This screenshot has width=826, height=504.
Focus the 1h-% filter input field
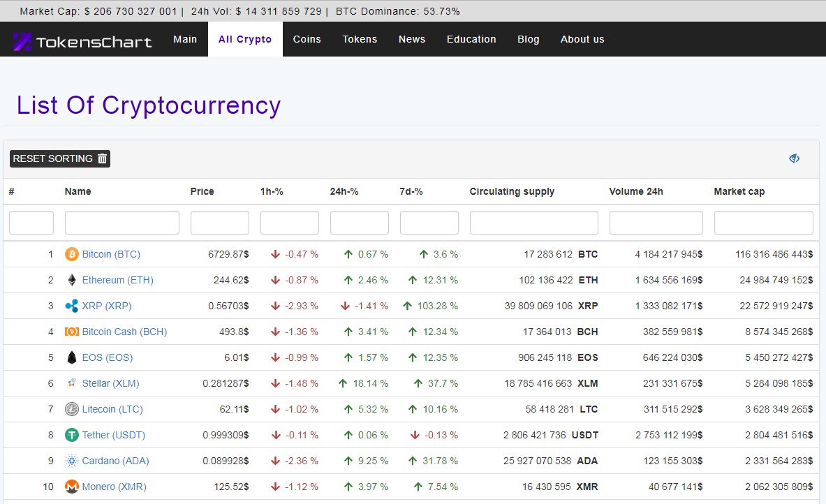pos(290,223)
